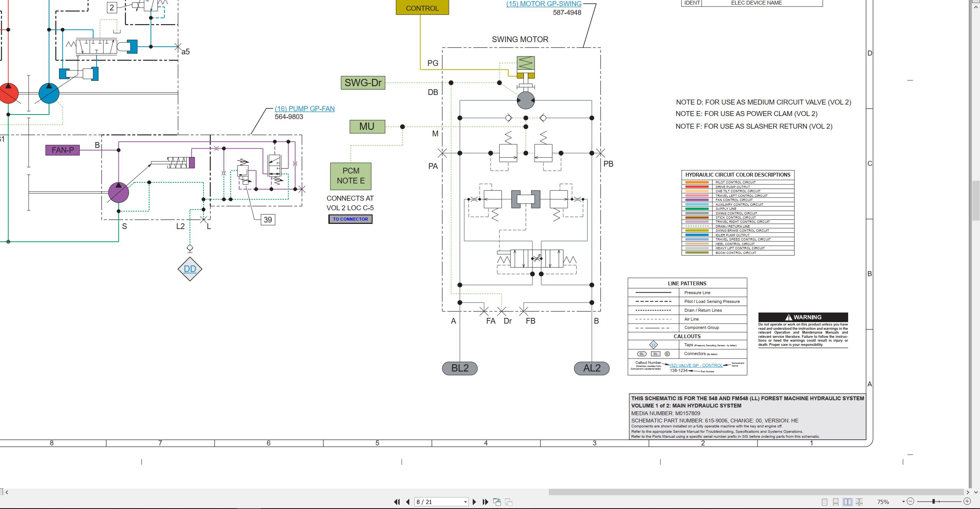This screenshot has height=509, width=980.
Task: Follow the DD tap callout link
Action: tap(190, 269)
